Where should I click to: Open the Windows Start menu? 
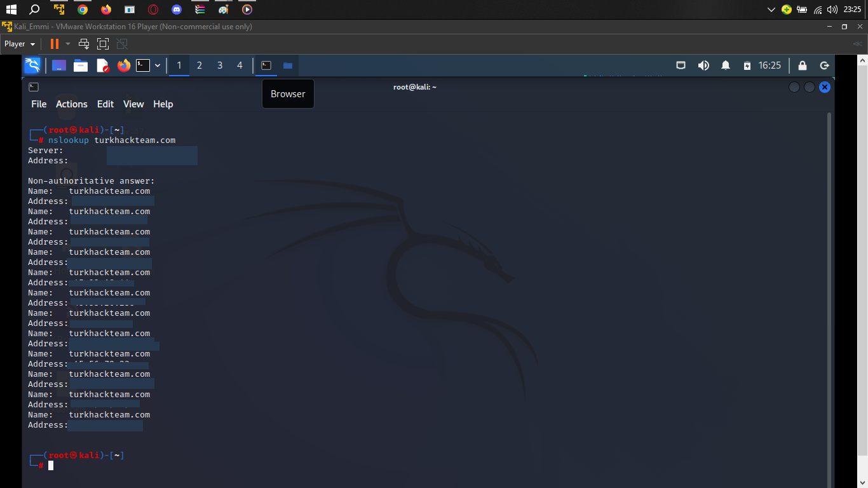[11, 10]
